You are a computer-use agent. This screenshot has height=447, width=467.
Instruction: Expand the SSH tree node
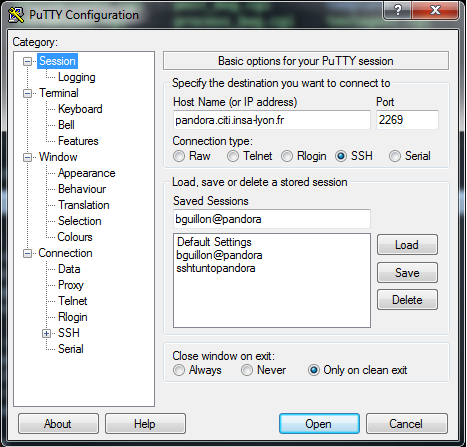[47, 333]
